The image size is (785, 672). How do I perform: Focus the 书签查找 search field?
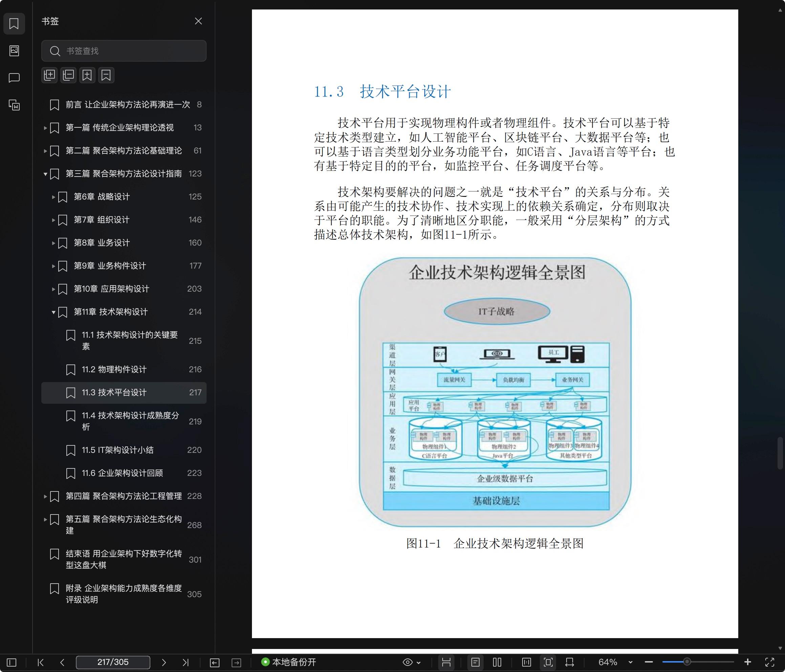[124, 51]
